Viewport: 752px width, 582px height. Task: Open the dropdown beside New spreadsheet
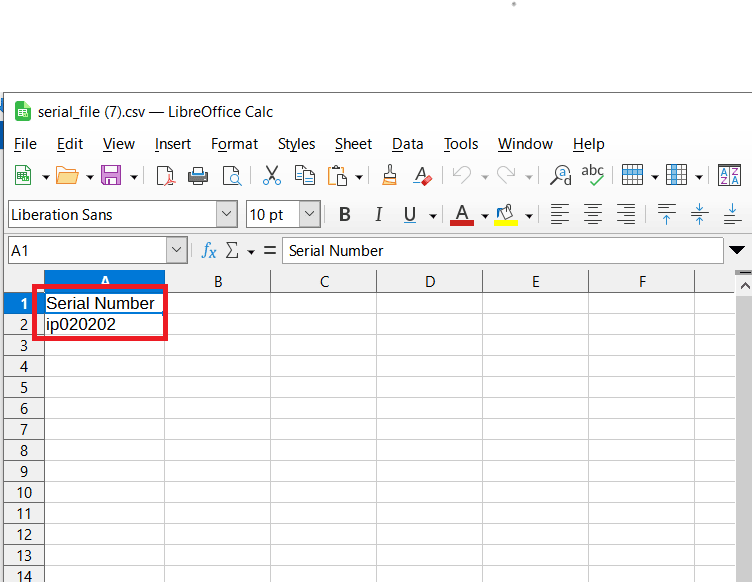(46, 177)
